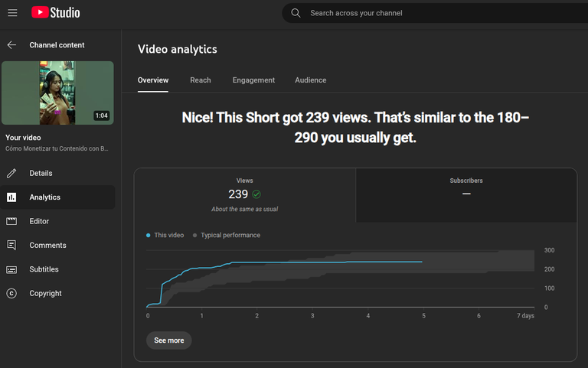588x368 pixels.
Task: Click the back arrow beside Channel content
Action: click(x=11, y=45)
